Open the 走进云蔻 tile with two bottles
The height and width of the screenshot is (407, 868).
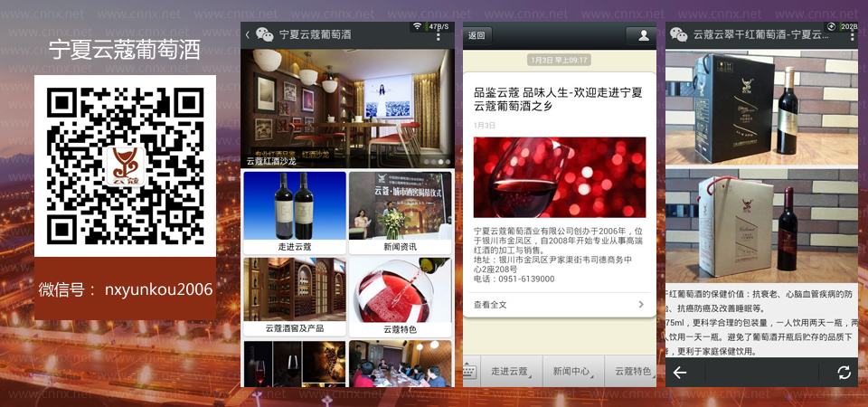tap(295, 213)
